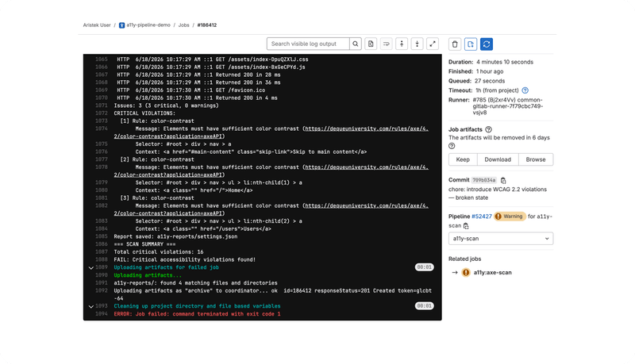Open dequeuniversity link on line 1082
This screenshot has width=635, height=364.
tap(366, 205)
